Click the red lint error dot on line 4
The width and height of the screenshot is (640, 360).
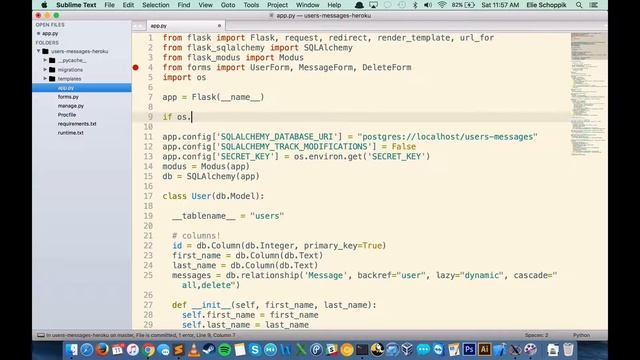point(136,67)
